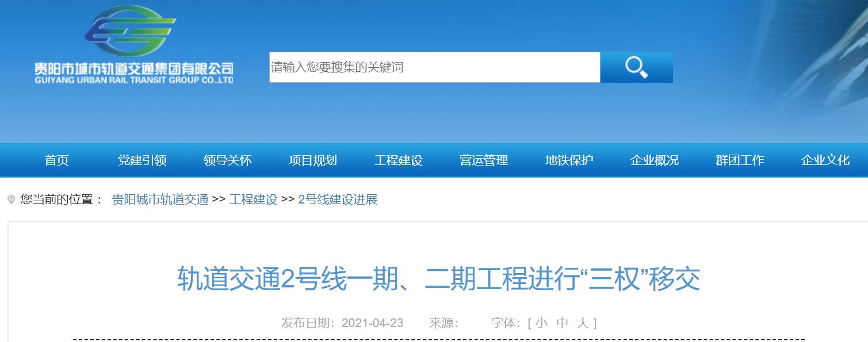
Task: Open the 营运管理 menu item
Action: [x=484, y=160]
